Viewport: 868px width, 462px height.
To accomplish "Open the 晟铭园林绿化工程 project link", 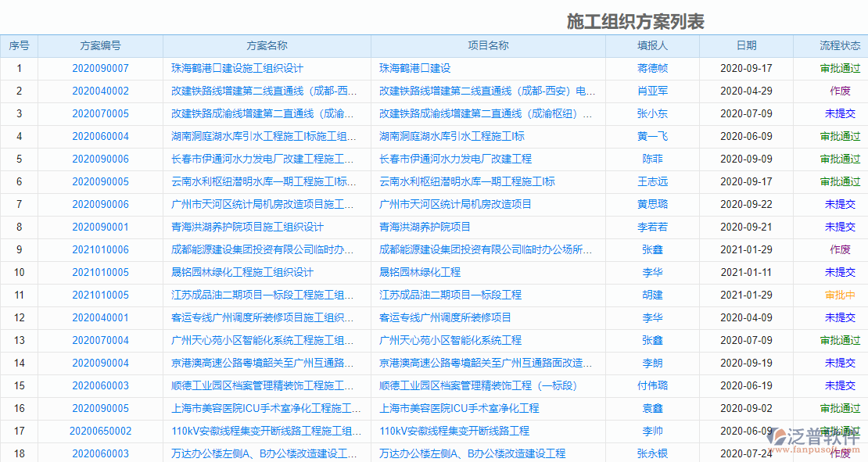I will point(419,272).
